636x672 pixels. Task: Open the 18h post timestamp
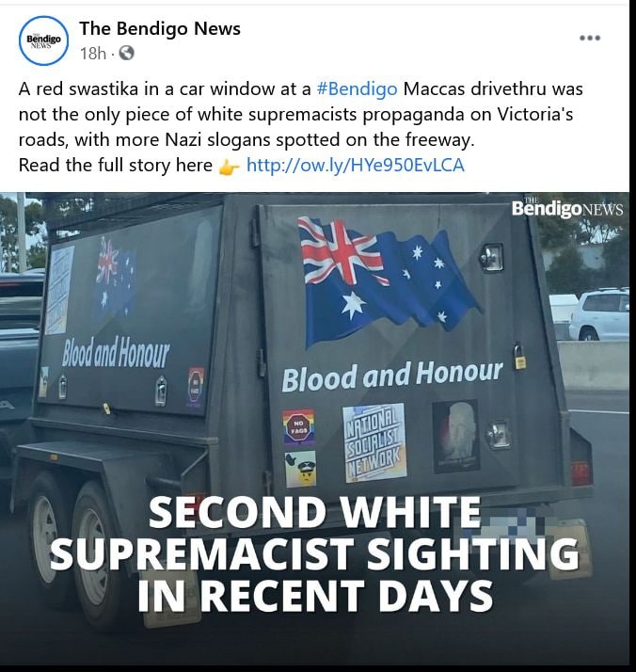[x=92, y=53]
